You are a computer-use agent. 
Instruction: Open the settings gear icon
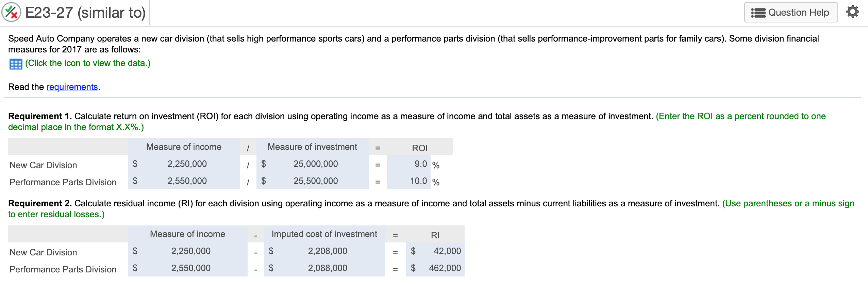(852, 12)
